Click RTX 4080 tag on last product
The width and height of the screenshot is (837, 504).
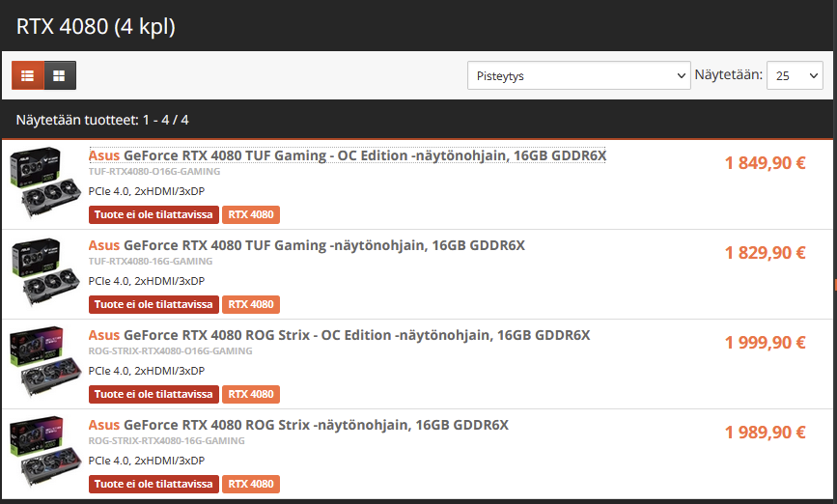point(251,484)
